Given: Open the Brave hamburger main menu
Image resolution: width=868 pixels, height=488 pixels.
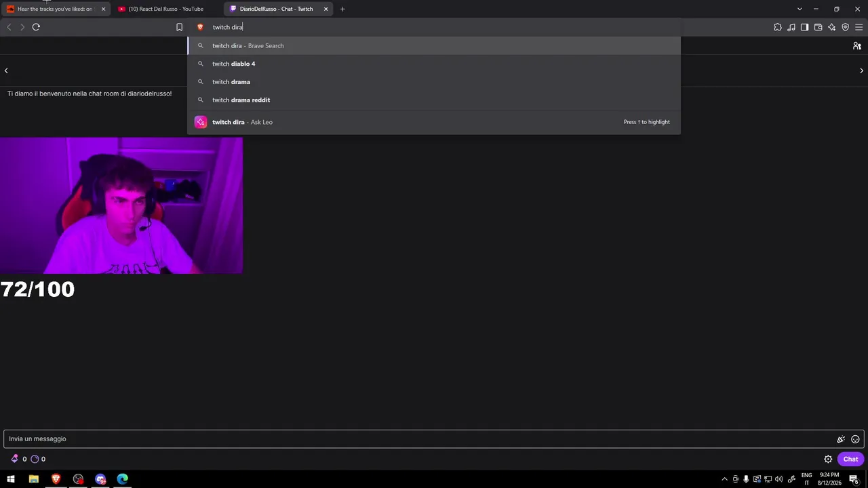Looking at the screenshot, I should pyautogui.click(x=859, y=27).
